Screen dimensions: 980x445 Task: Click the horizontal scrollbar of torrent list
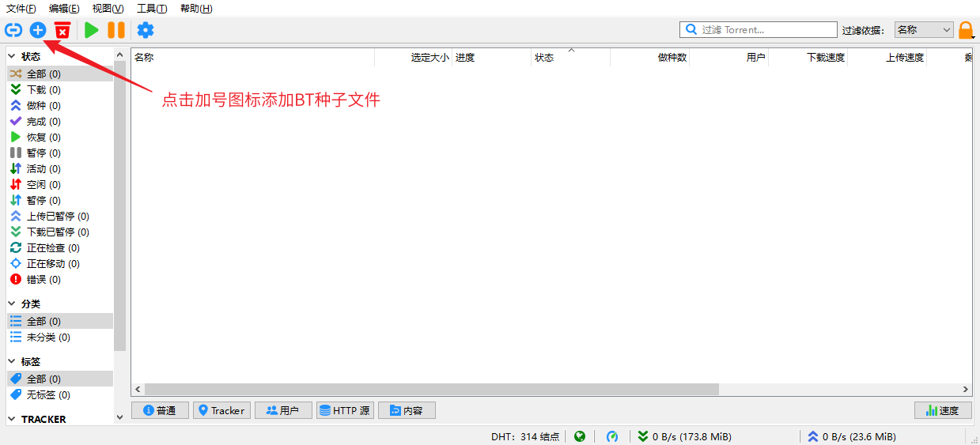click(x=431, y=390)
